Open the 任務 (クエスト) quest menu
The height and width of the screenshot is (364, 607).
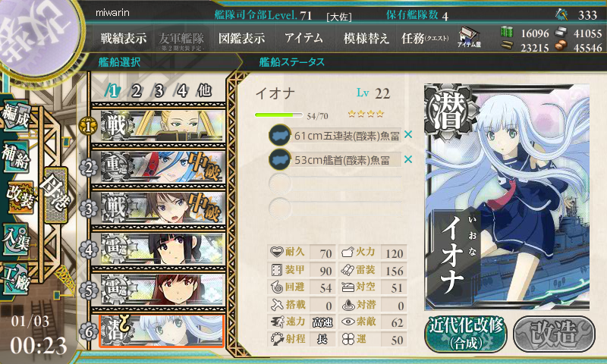click(x=425, y=38)
